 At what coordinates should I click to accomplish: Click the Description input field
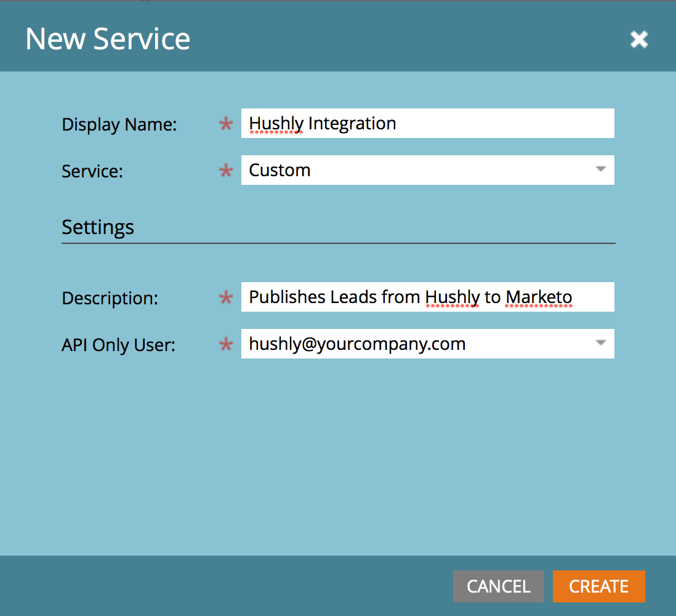427,297
